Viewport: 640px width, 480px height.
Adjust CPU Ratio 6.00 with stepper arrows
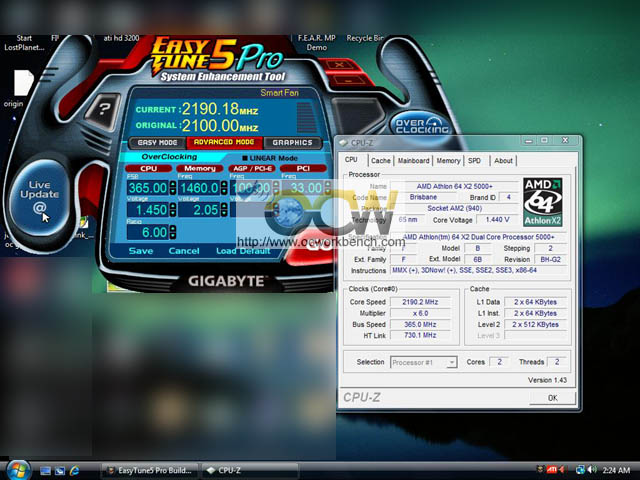[x=173, y=232]
